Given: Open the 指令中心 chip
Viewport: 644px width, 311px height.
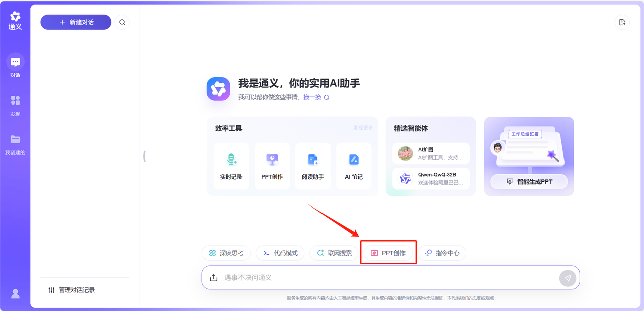Looking at the screenshot, I should tap(442, 253).
